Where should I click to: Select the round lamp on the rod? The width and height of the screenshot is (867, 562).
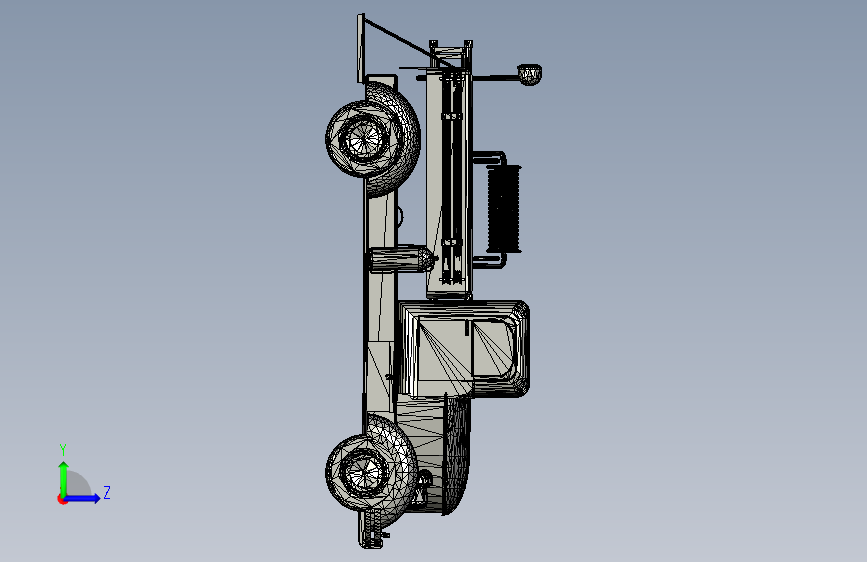tap(529, 75)
